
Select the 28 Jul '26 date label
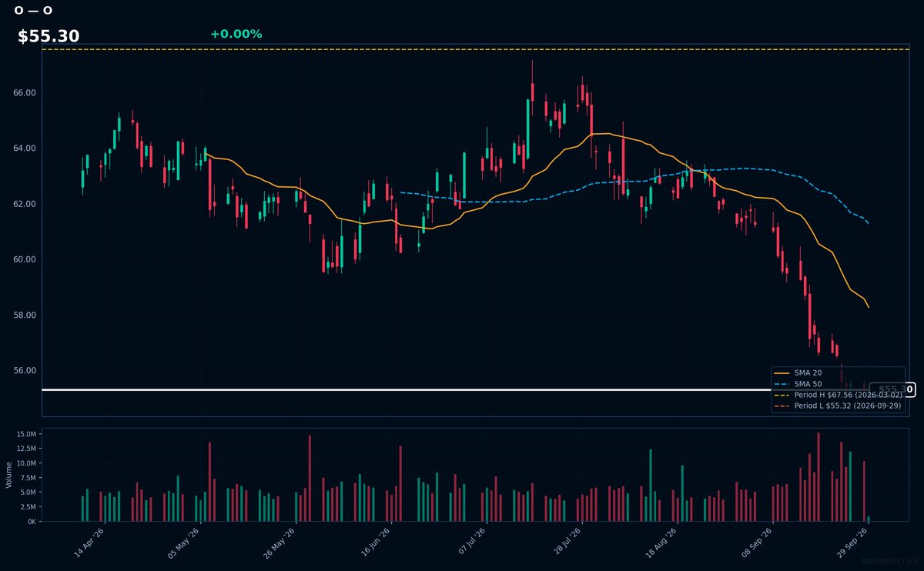(x=567, y=542)
